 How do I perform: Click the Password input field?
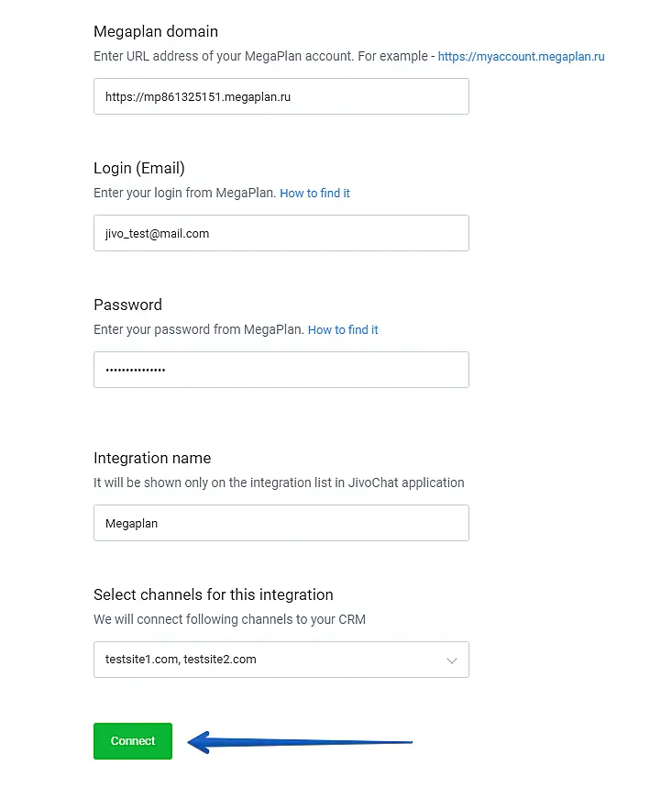(281, 370)
